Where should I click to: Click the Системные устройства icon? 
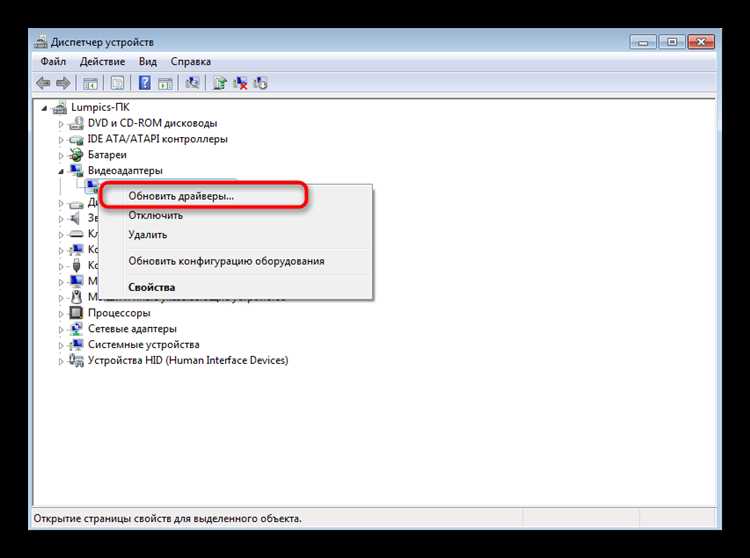76,344
